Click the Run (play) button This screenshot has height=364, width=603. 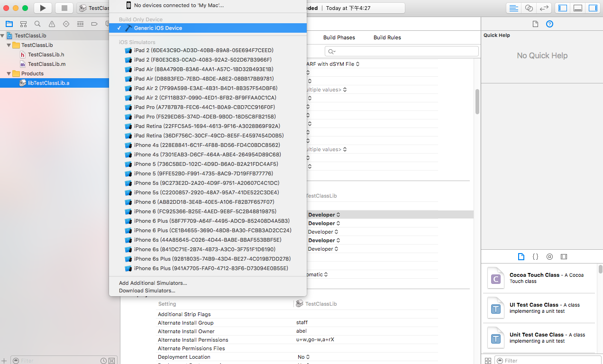click(43, 8)
